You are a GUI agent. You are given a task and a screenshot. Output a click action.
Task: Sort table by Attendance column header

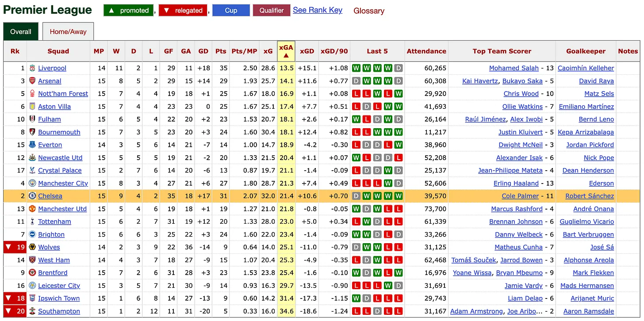click(426, 51)
